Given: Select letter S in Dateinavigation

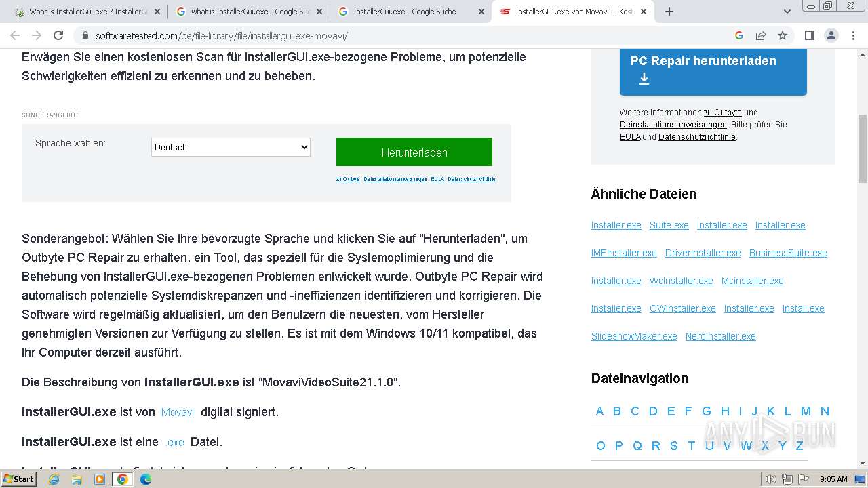Looking at the screenshot, I should [673, 446].
